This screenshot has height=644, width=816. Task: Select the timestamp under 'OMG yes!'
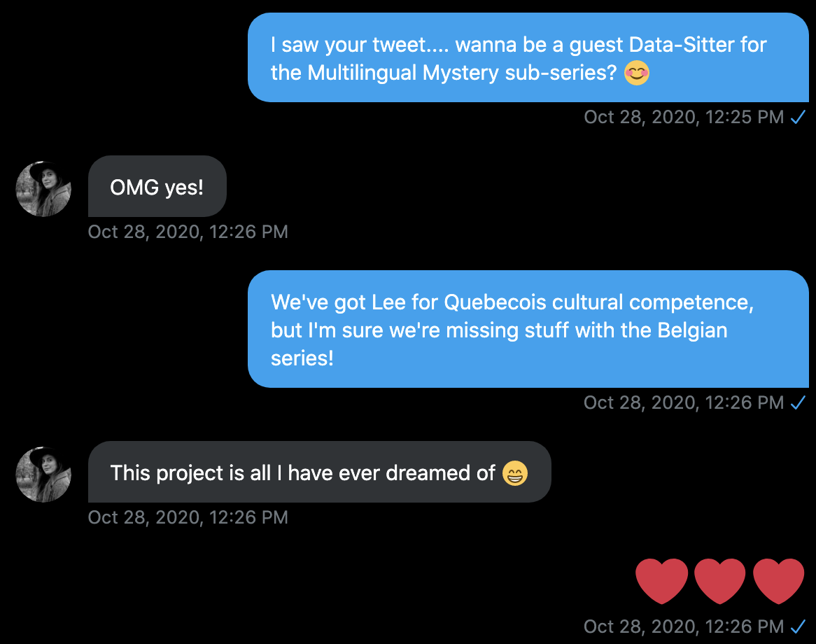(188, 232)
